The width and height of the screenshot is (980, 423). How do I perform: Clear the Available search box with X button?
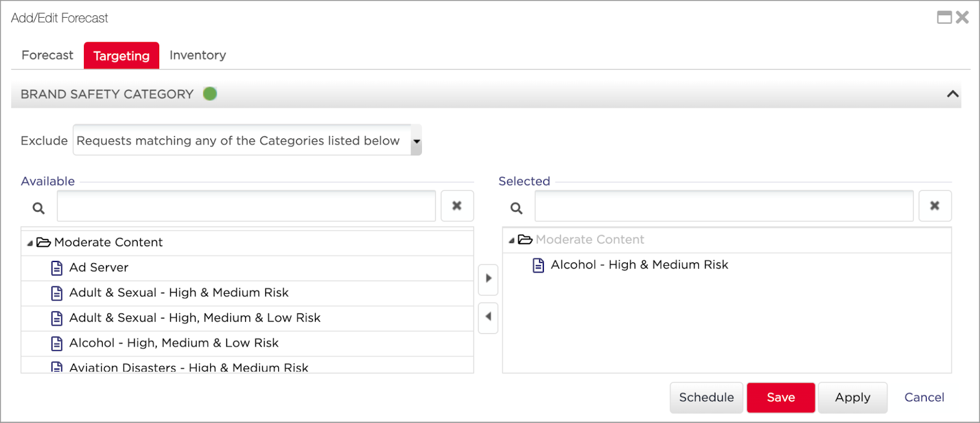(x=457, y=206)
